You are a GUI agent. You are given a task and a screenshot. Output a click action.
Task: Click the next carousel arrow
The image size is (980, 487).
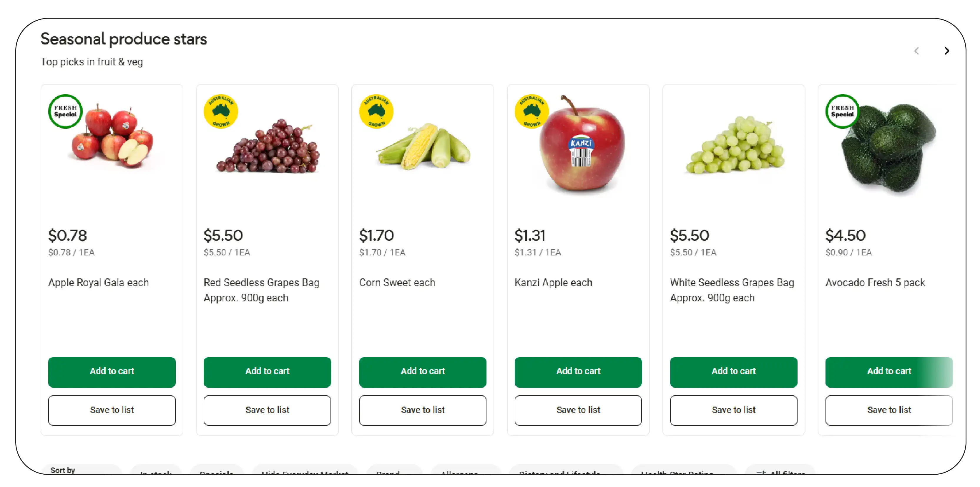[x=946, y=51]
